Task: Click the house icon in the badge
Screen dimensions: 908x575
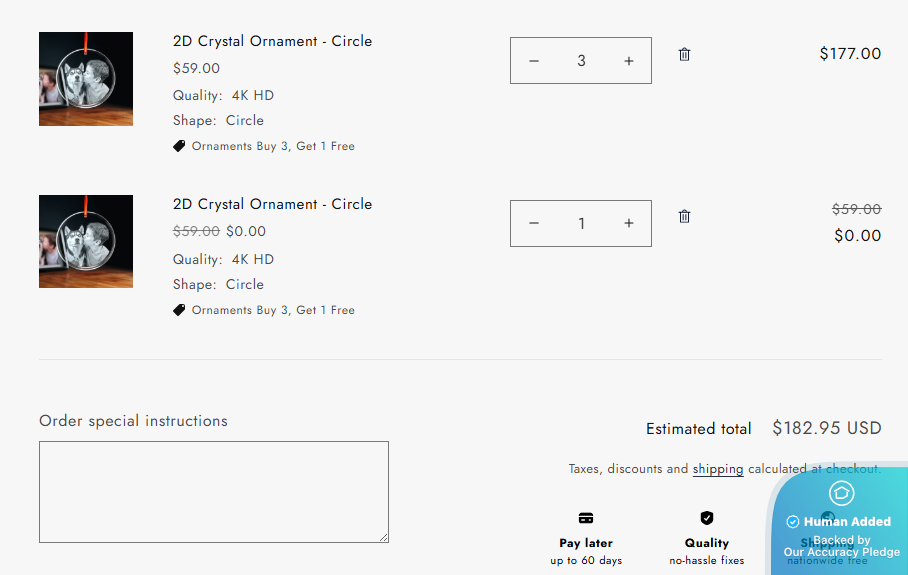Action: [841, 492]
